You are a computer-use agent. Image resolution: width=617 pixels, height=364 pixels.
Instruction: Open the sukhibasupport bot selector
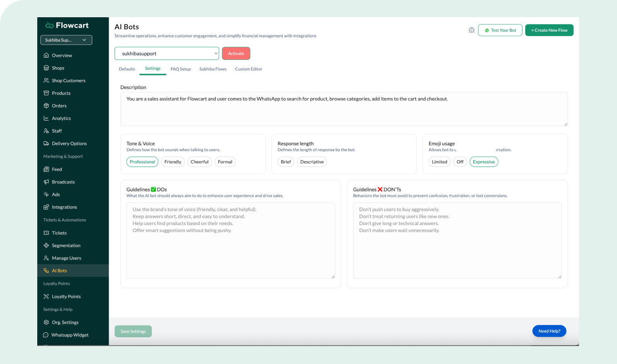167,54
